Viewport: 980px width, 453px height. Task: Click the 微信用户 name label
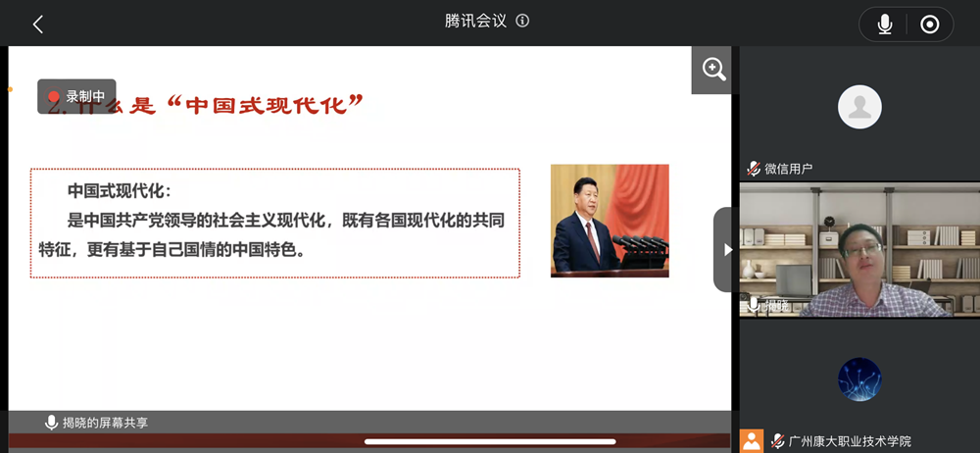(x=789, y=169)
